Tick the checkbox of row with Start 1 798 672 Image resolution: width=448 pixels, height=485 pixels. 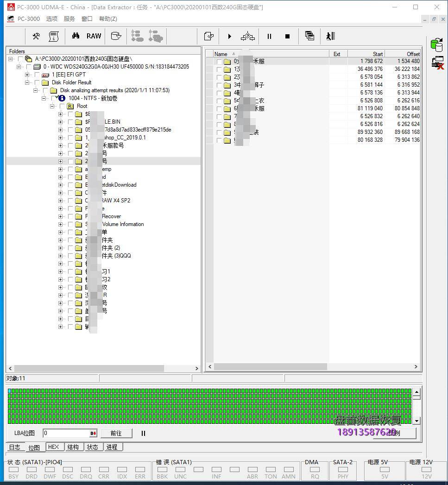click(x=219, y=62)
